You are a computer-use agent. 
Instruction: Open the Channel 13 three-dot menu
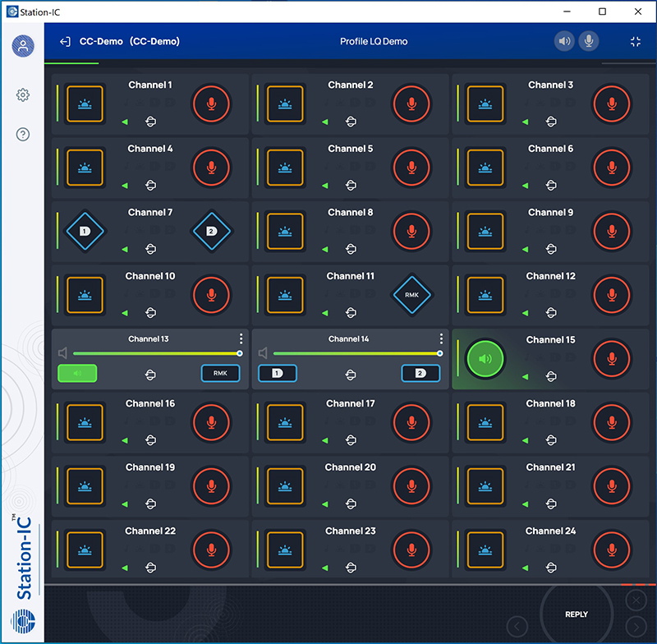(241, 338)
